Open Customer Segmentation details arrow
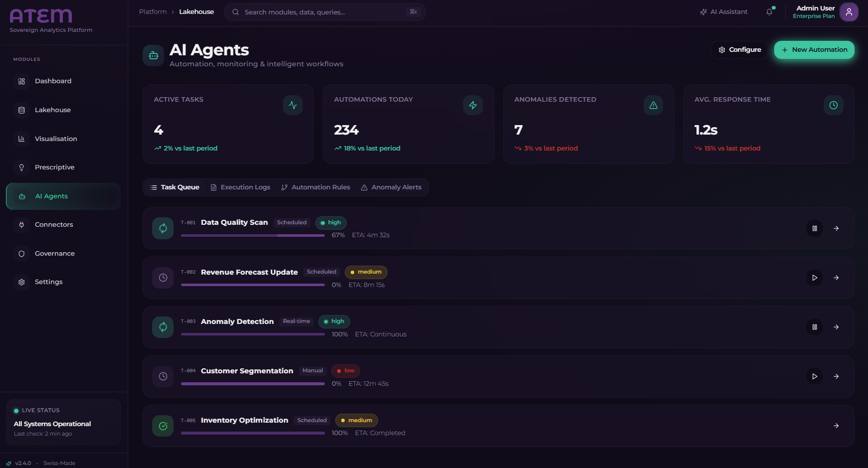868x468 pixels. pyautogui.click(x=836, y=376)
